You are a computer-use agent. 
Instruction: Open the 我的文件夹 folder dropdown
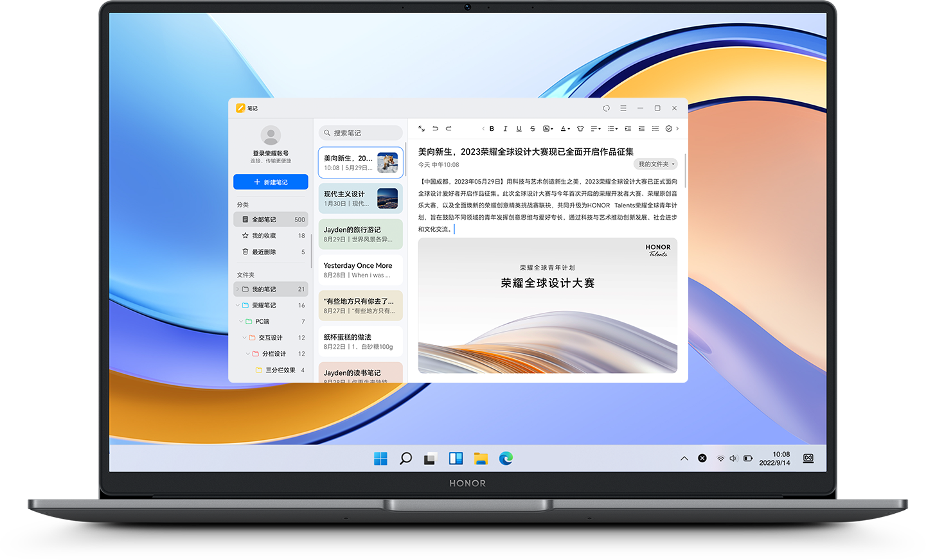655,164
